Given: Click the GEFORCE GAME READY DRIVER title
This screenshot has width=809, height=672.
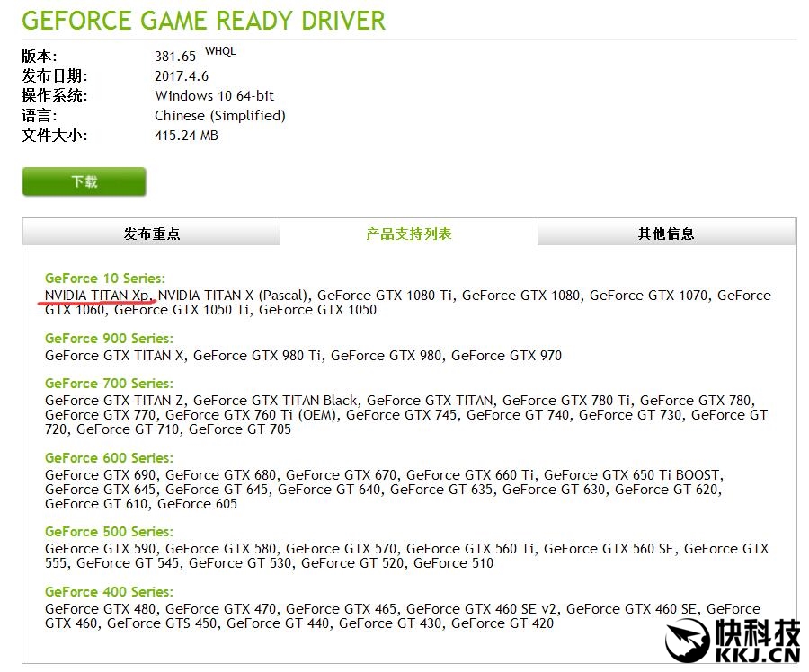Looking at the screenshot, I should 203,21.
